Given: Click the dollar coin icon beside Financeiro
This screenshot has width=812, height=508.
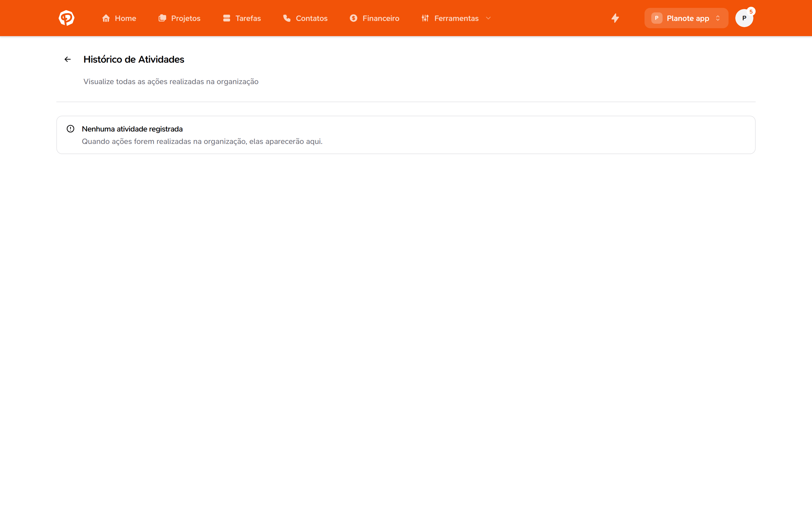Looking at the screenshot, I should (x=354, y=18).
